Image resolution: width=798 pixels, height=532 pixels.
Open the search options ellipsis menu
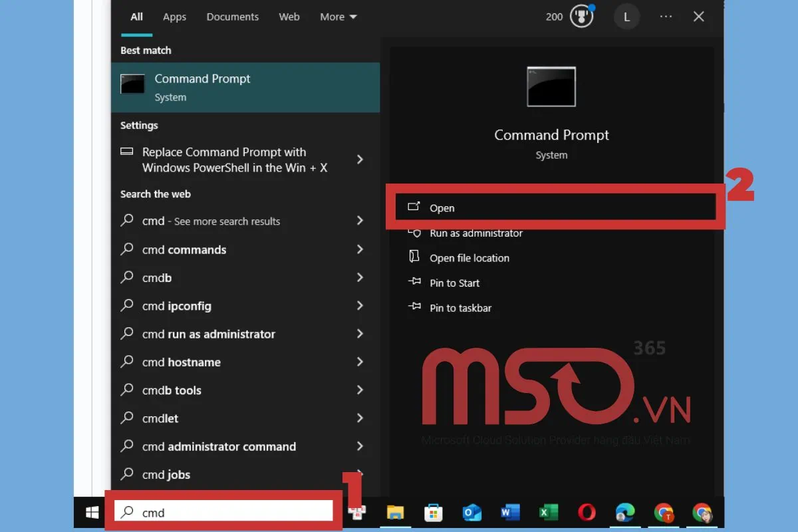[666, 17]
